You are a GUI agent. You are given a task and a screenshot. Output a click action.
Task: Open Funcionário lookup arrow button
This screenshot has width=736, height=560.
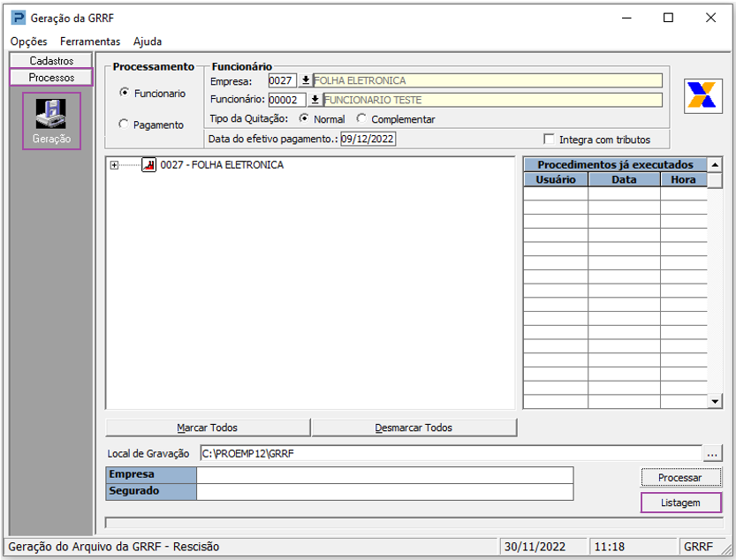(315, 100)
